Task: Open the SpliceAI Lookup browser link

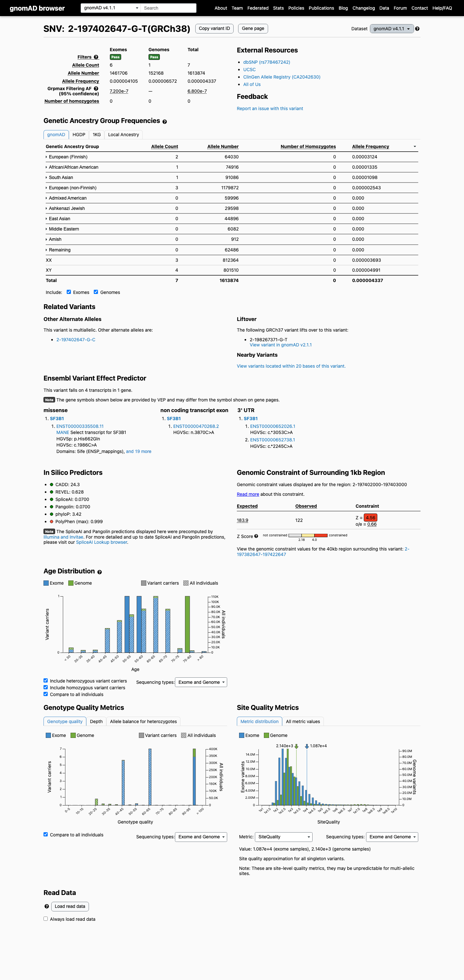Action: tap(101, 542)
